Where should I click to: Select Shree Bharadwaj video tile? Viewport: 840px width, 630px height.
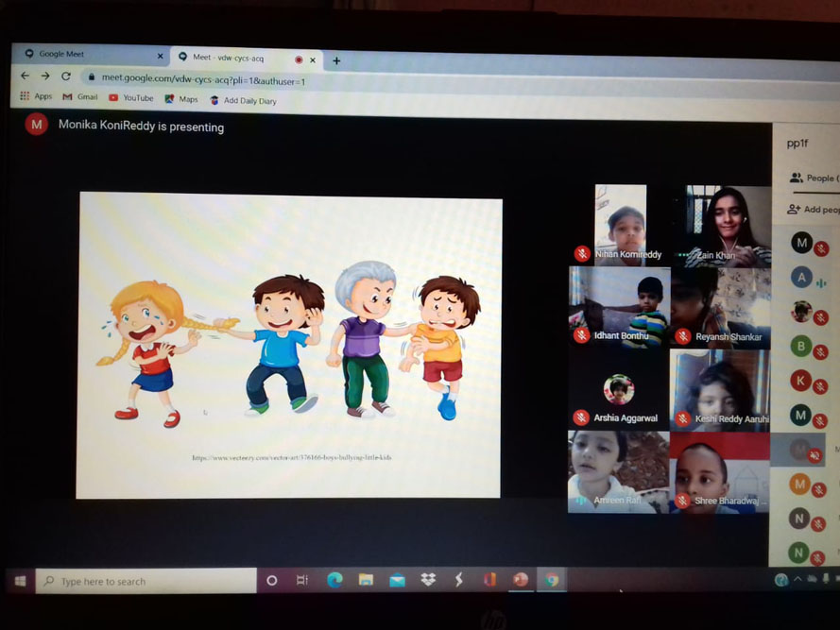coord(719,472)
